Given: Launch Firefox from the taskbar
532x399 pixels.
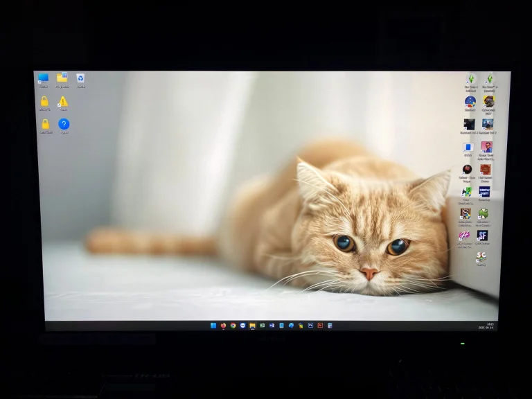Looking at the screenshot, I should [x=223, y=326].
